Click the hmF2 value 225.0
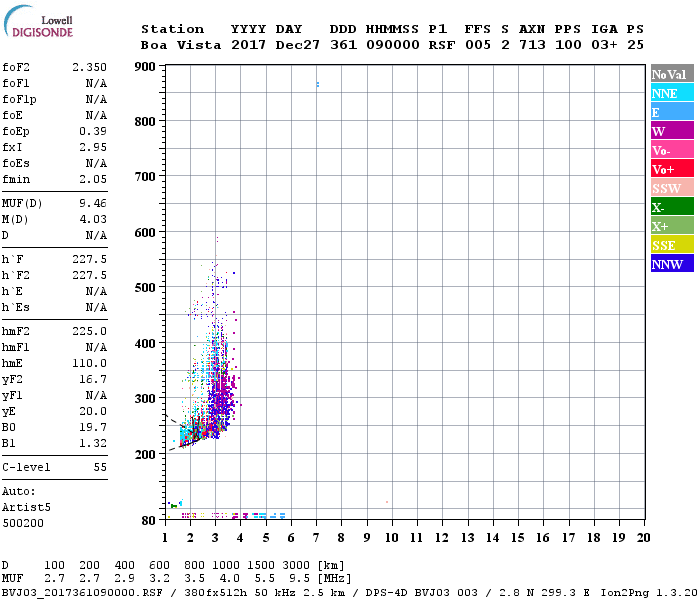700x600 pixels. 90,331
